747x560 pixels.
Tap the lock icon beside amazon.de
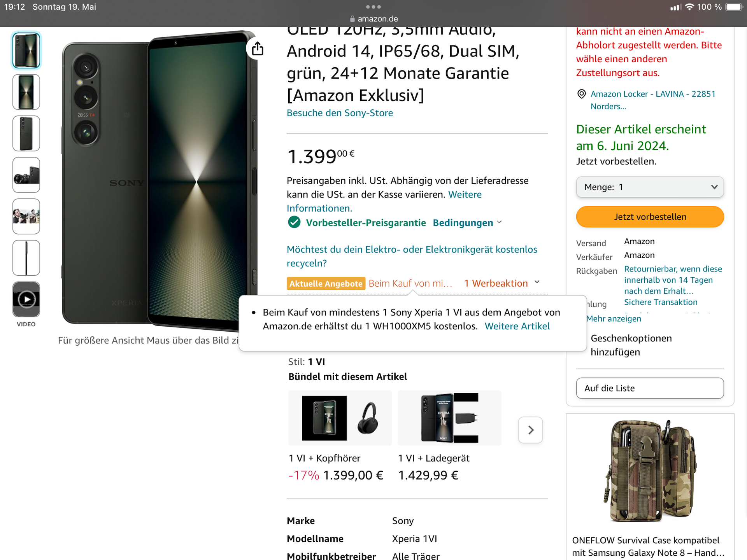pyautogui.click(x=352, y=19)
